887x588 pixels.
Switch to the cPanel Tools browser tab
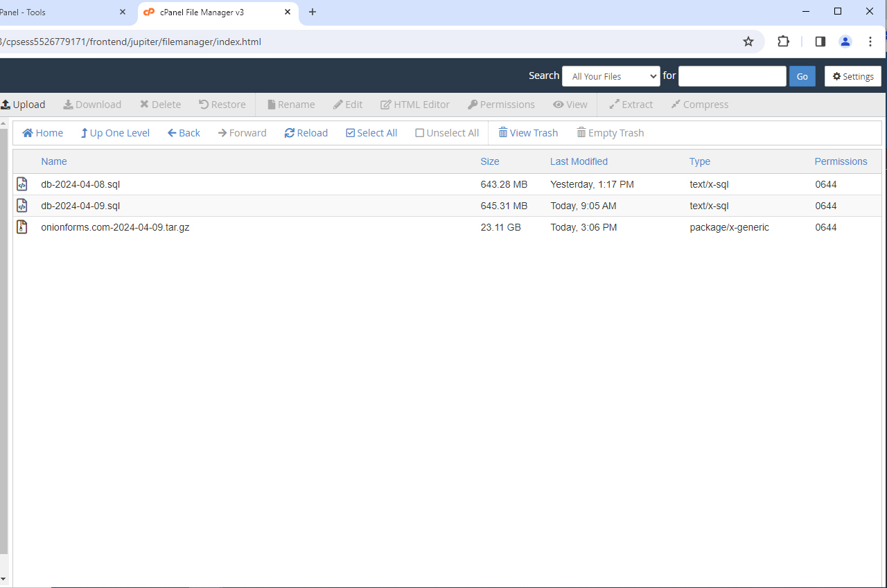click(59, 12)
